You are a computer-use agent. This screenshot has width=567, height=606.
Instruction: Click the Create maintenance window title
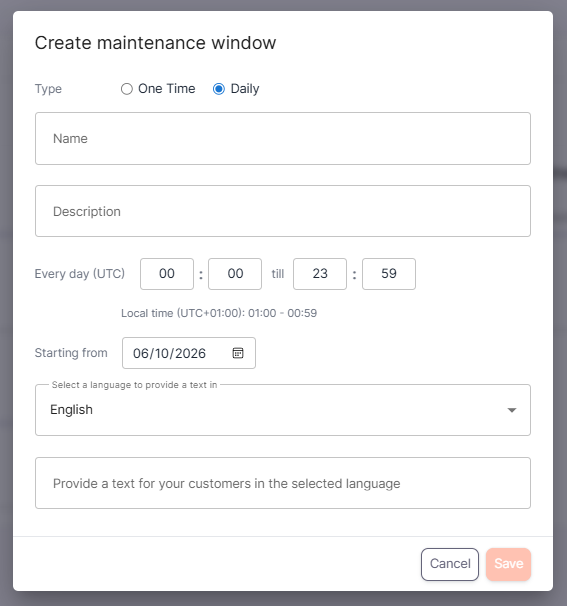(155, 43)
